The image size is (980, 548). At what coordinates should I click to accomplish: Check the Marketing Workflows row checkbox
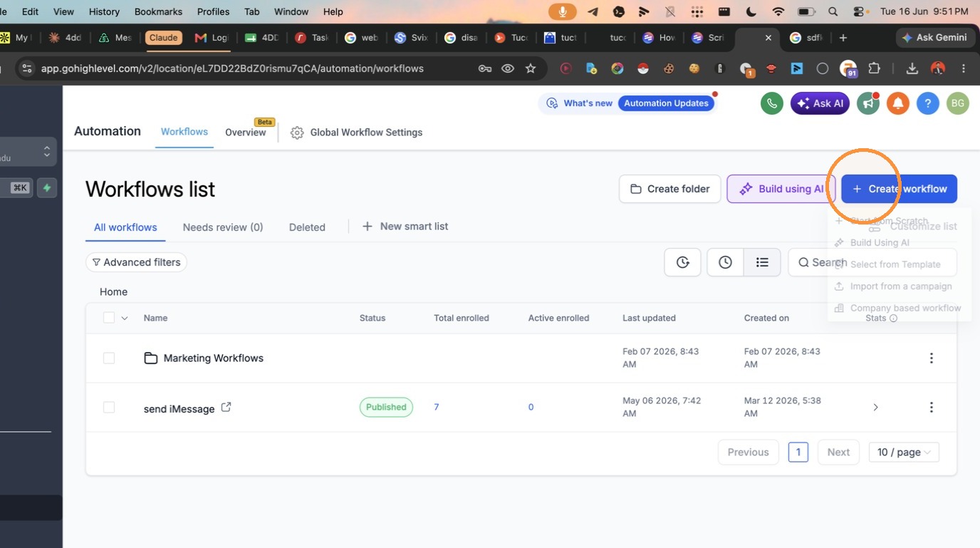[x=109, y=358]
